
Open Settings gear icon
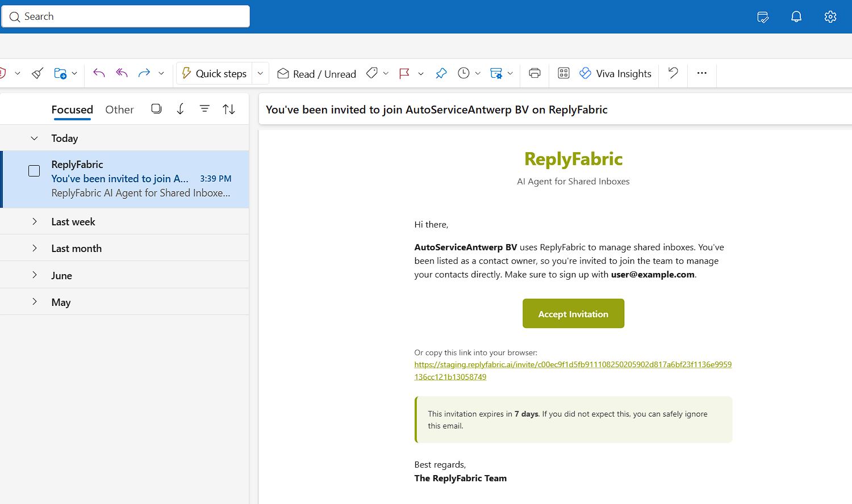830,17
